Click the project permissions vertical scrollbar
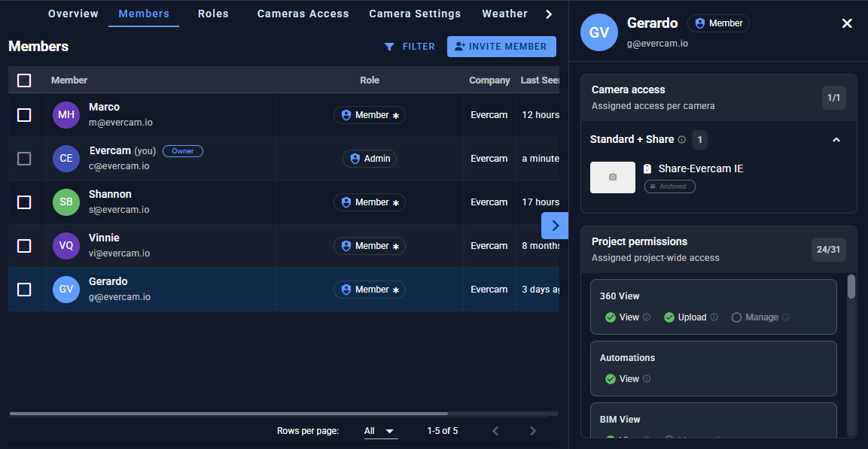This screenshot has width=868, height=449. (851, 287)
